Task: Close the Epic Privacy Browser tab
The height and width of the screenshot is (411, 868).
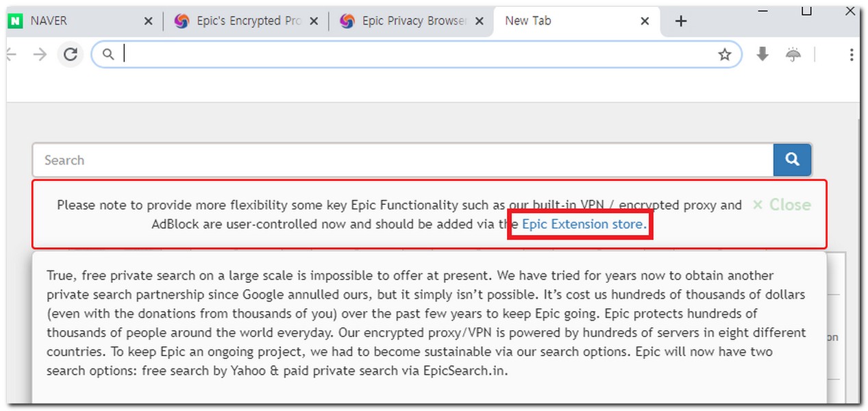Action: click(479, 21)
